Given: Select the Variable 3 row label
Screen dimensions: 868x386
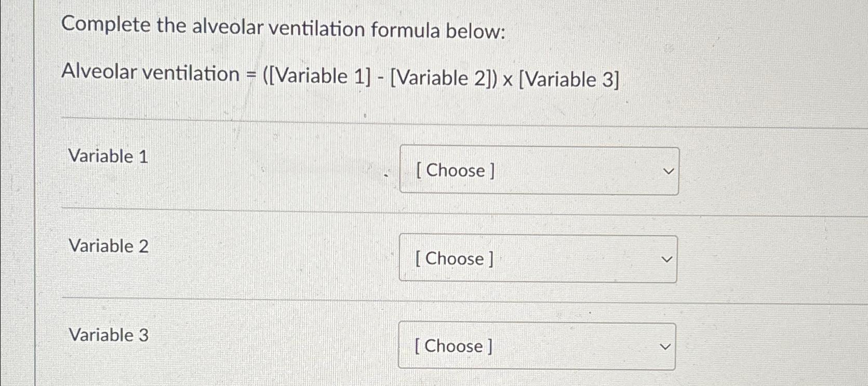Looking at the screenshot, I should (x=109, y=335).
